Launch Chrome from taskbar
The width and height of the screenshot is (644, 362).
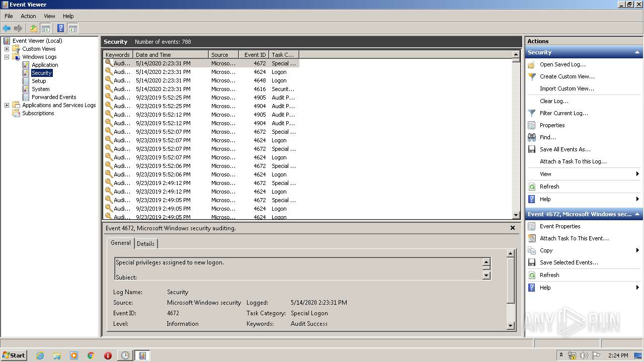91,355
